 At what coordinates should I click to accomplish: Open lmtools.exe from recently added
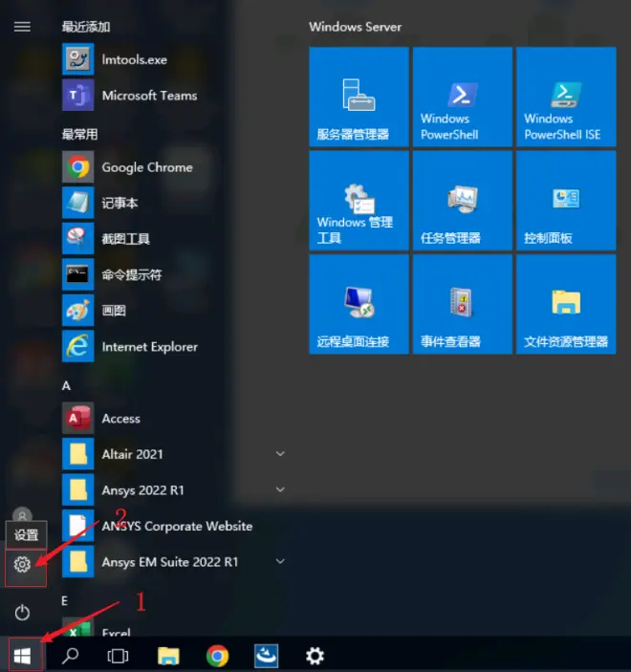tap(174, 59)
